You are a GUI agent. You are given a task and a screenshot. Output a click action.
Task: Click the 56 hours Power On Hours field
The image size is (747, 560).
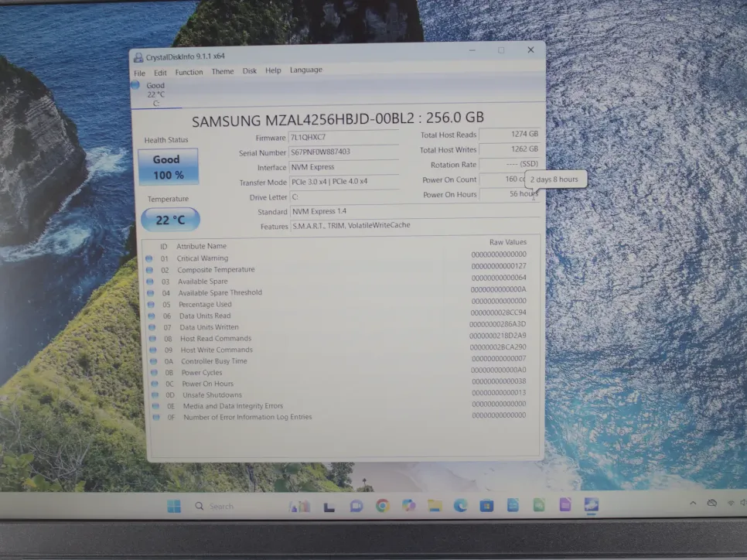(510, 194)
